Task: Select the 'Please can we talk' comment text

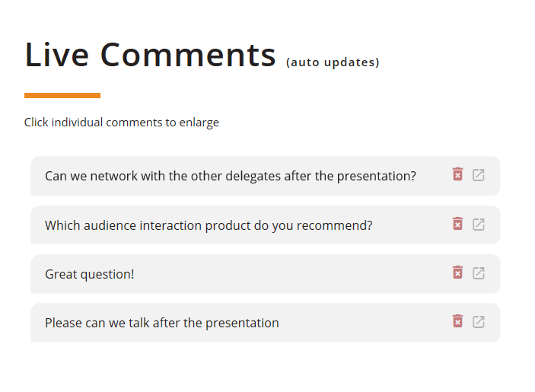Action: coord(162,323)
